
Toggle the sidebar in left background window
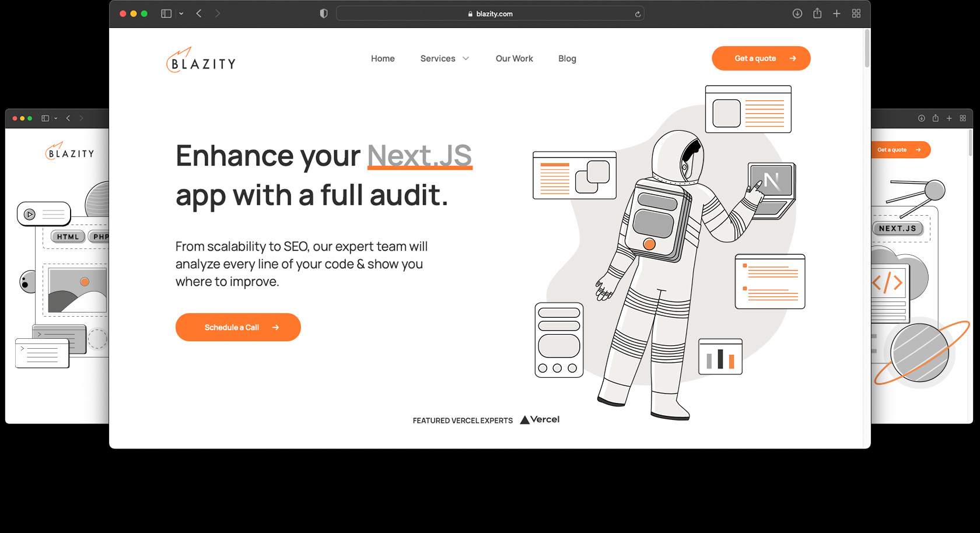coord(45,118)
